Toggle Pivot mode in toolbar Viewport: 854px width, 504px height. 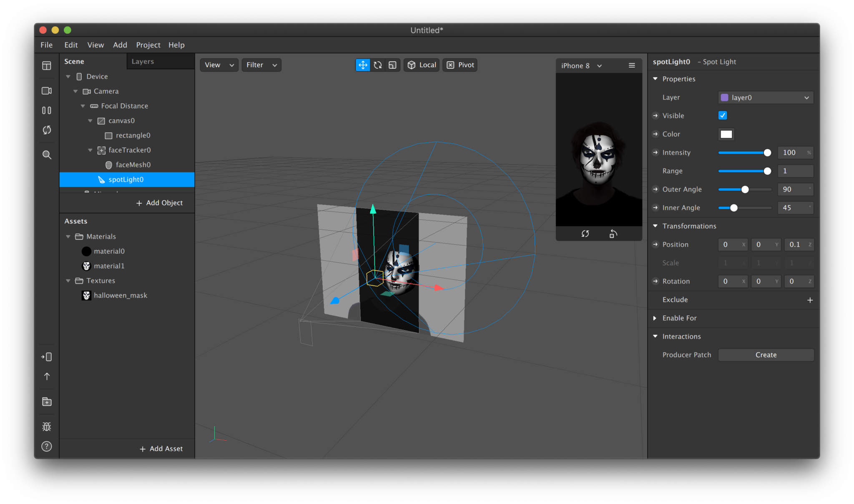point(460,65)
